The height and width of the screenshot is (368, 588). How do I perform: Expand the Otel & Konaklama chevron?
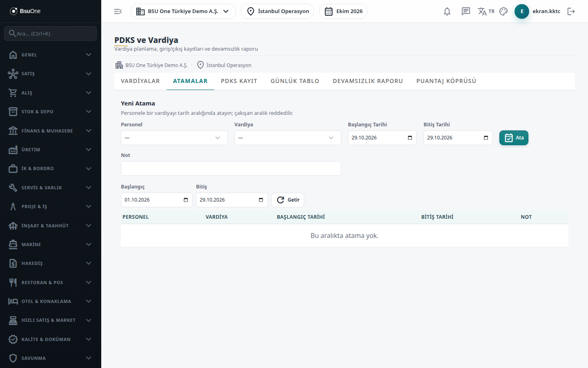[89, 301]
